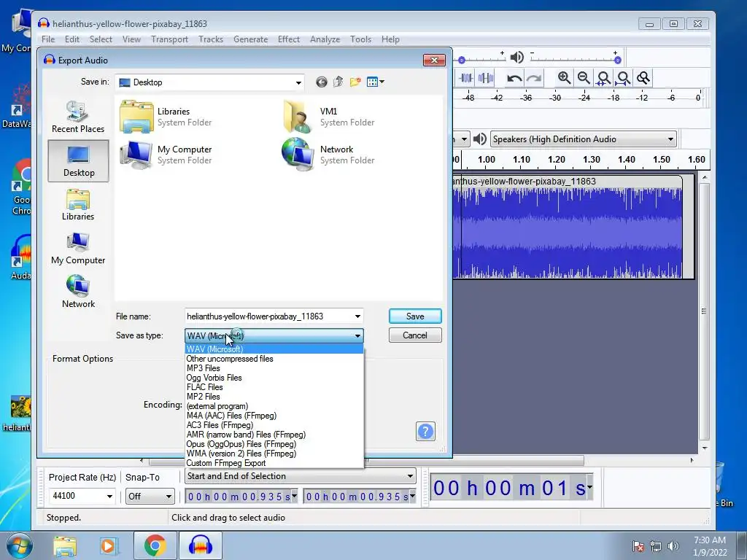Open My Computer in places sidebar
Screen dimensions: 747x560
point(78,248)
